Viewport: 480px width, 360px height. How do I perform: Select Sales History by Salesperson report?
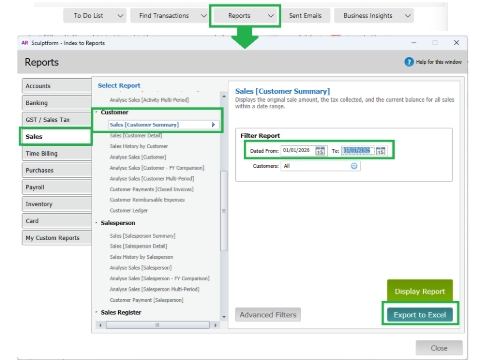coord(141,257)
